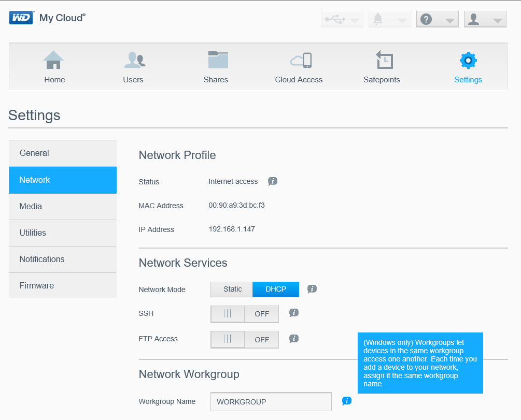Screen dimensions: 521x420
Task: Expand the USB dropdown arrow
Action: pos(355,21)
